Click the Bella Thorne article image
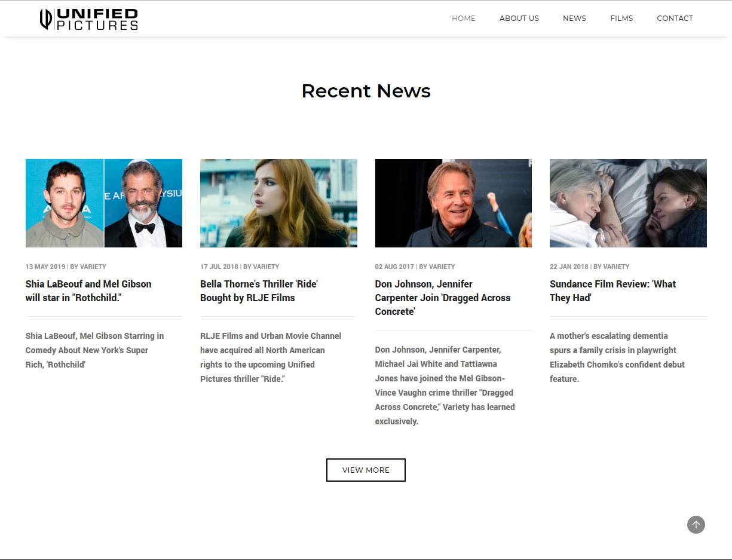 [278, 203]
